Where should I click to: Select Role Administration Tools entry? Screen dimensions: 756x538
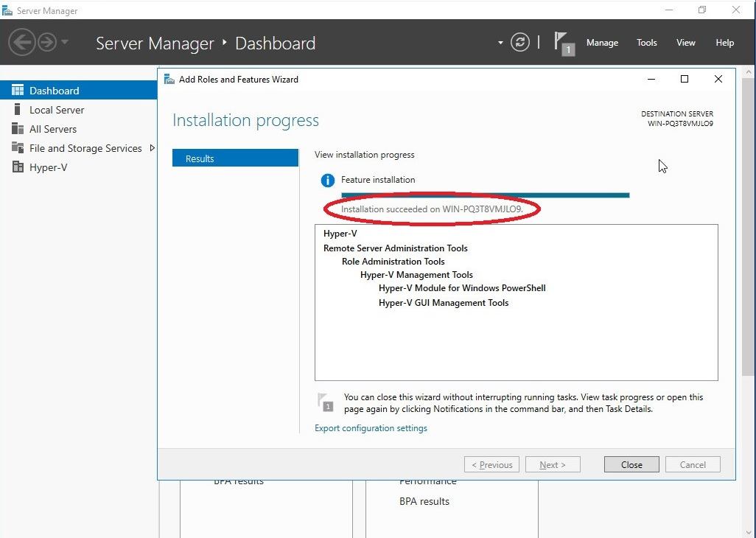click(393, 262)
